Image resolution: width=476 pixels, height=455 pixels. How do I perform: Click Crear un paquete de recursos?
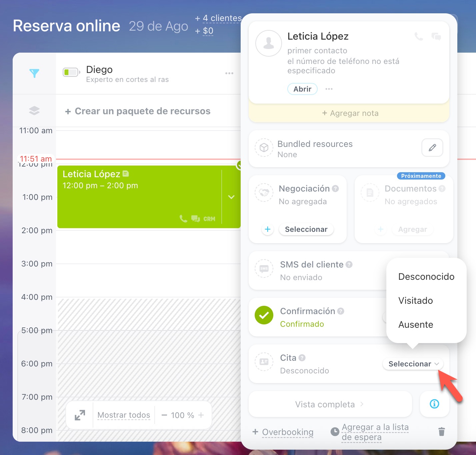pyautogui.click(x=138, y=111)
